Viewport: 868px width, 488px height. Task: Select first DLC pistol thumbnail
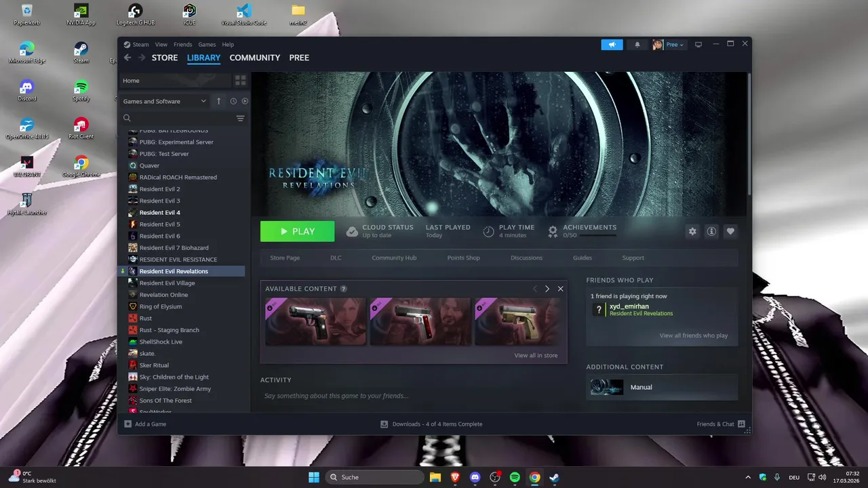coord(315,321)
